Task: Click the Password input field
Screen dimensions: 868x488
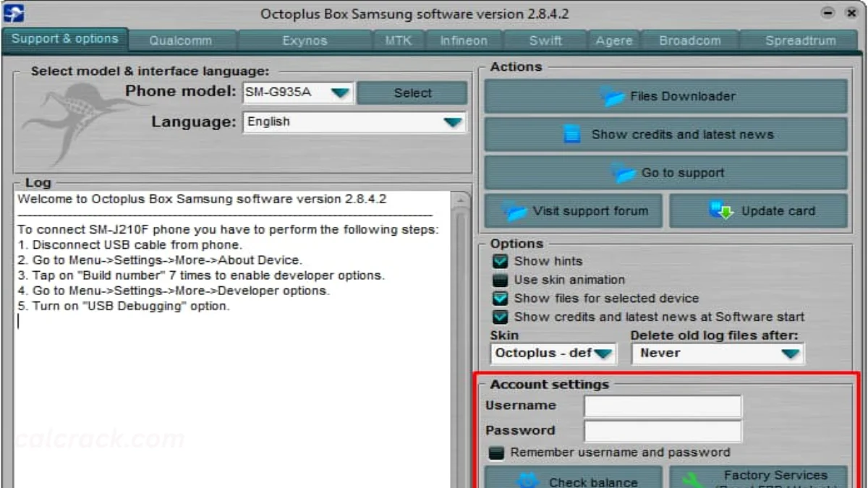Action: point(663,432)
